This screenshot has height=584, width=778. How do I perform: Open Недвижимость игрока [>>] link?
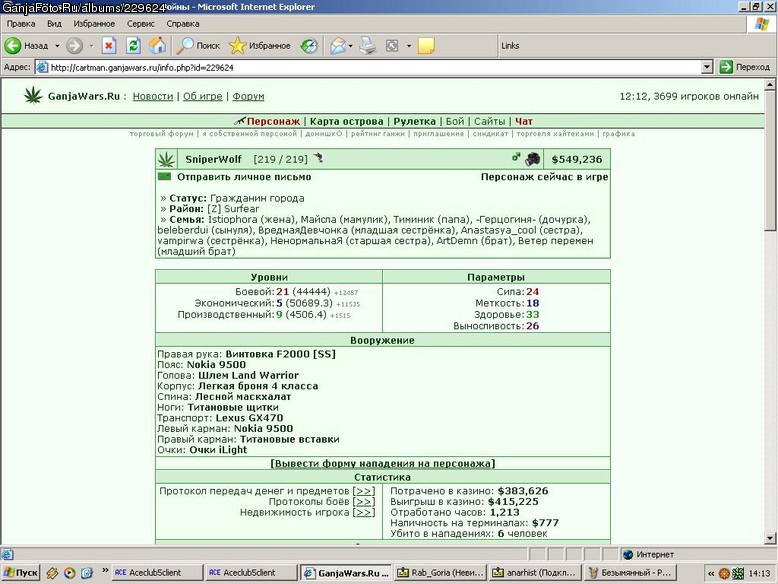tap(363, 512)
